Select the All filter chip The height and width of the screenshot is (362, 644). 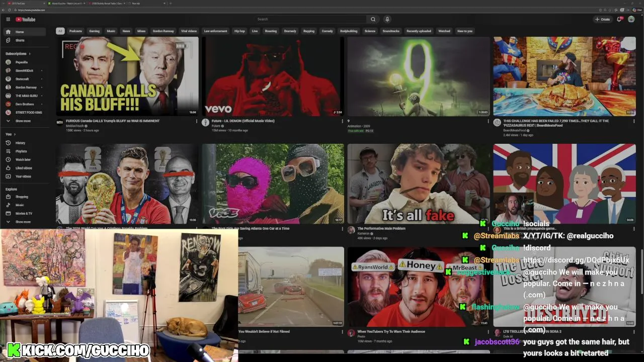point(60,31)
